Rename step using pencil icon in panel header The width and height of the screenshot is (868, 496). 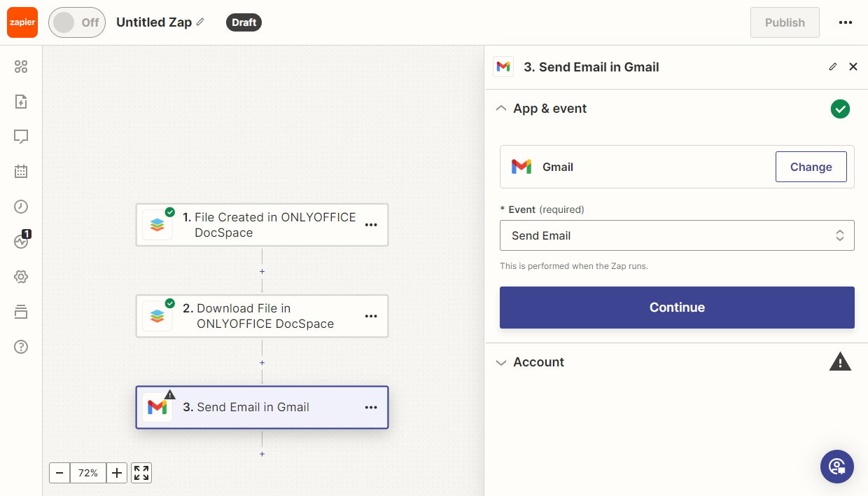click(x=832, y=67)
